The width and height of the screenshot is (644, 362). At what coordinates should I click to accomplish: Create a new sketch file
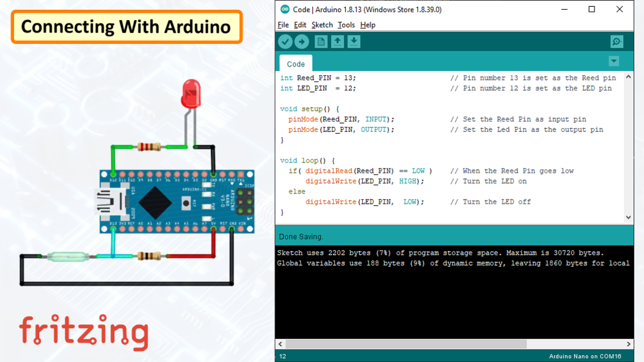(321, 42)
